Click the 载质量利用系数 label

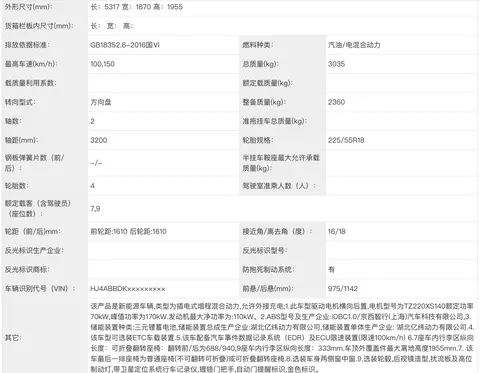(x=31, y=83)
